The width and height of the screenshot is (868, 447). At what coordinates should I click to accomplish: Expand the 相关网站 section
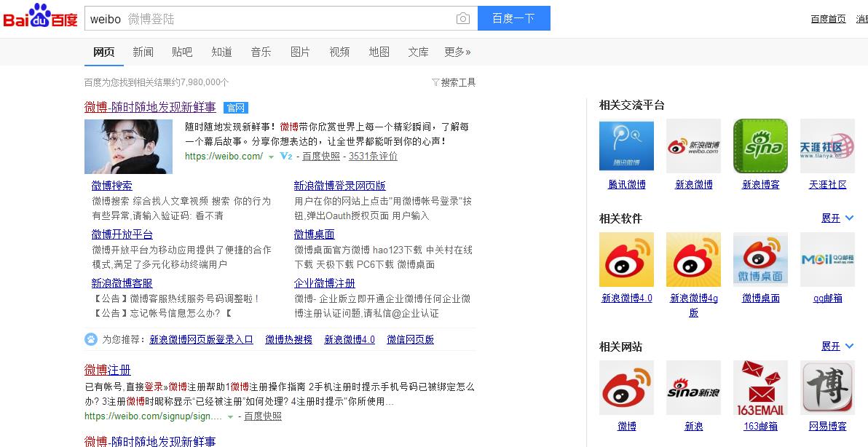tap(837, 347)
